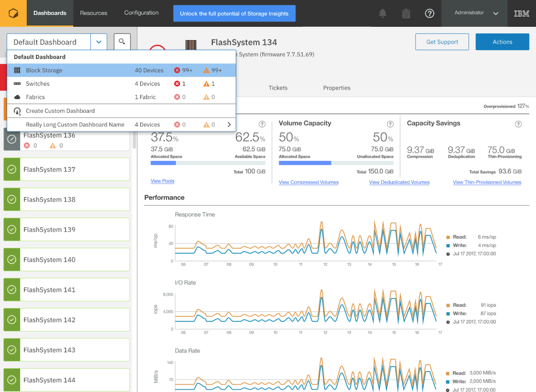Toggle the green check for FlashSystem 140
The image size is (536, 392).
12,259
